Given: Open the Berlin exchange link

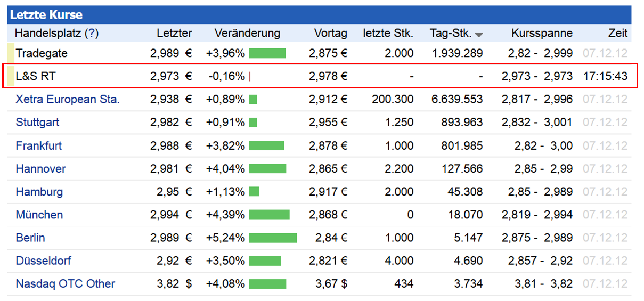Looking at the screenshot, I should click(x=30, y=238).
